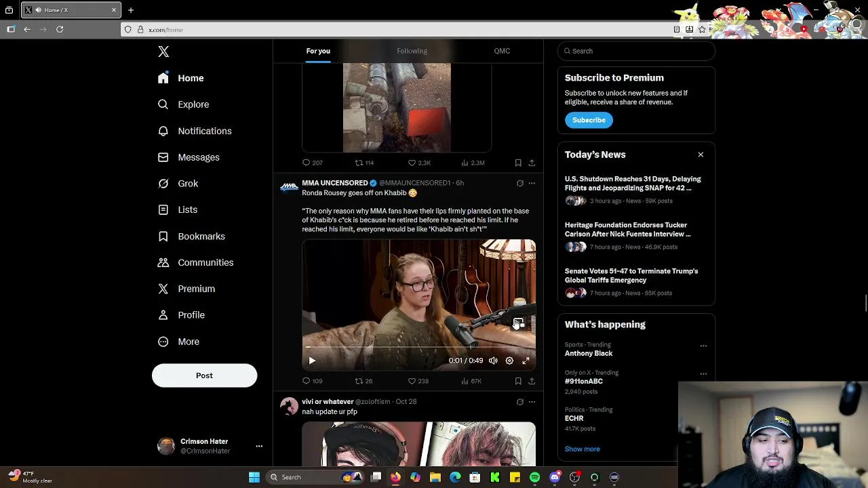Open the Anthony Black trending topic
Image resolution: width=868 pixels, height=488 pixels.
point(589,353)
